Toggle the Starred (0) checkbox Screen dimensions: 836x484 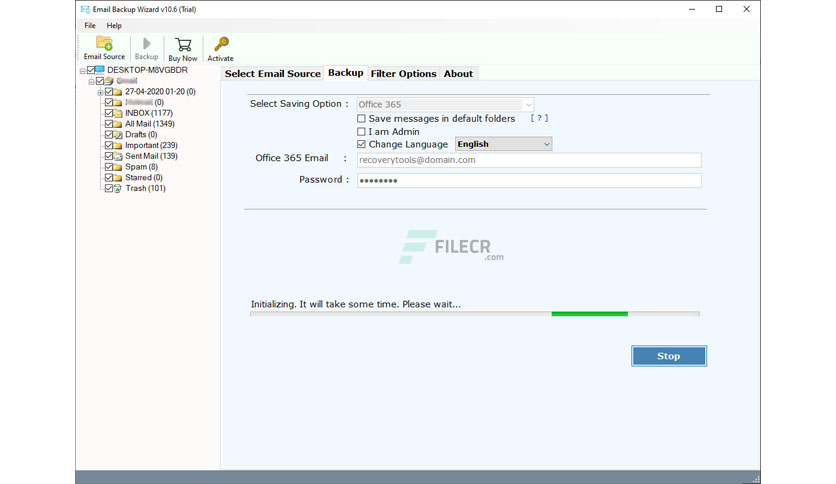[109, 178]
